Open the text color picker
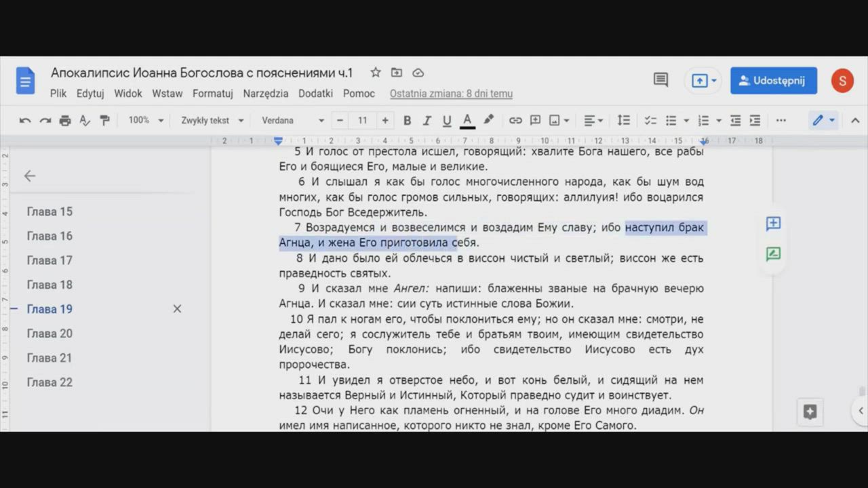 (x=467, y=121)
